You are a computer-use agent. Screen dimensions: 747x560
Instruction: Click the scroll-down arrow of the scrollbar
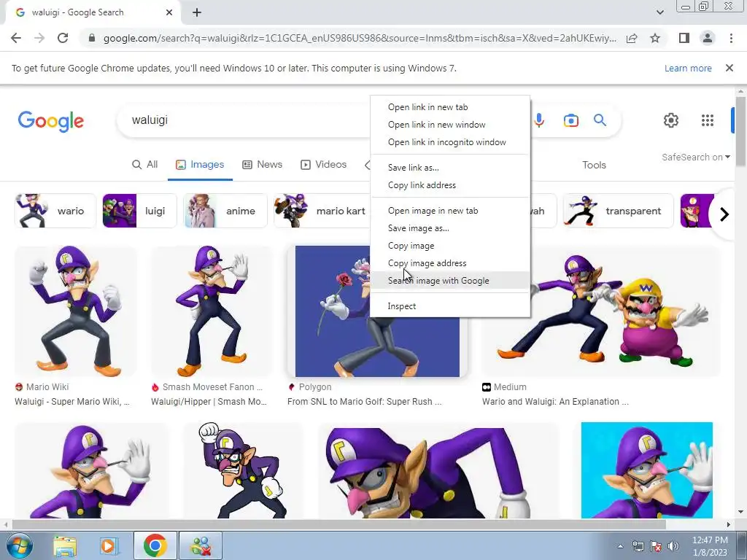point(740,512)
